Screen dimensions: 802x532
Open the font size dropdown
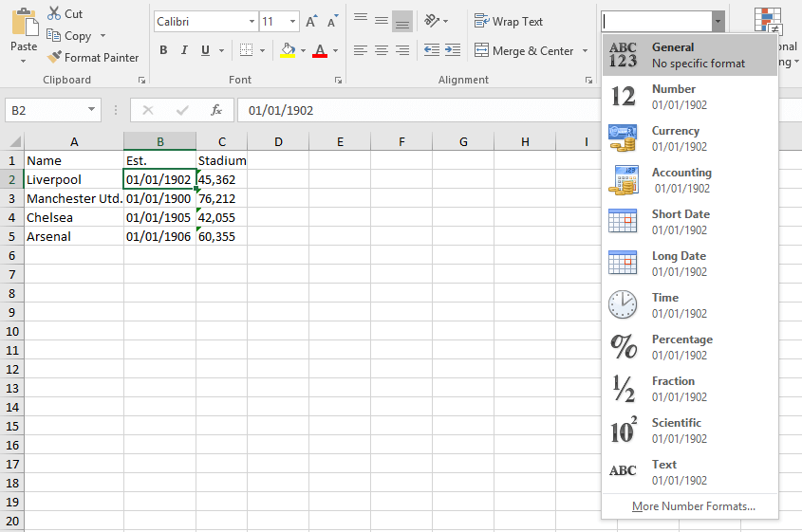tap(292, 22)
